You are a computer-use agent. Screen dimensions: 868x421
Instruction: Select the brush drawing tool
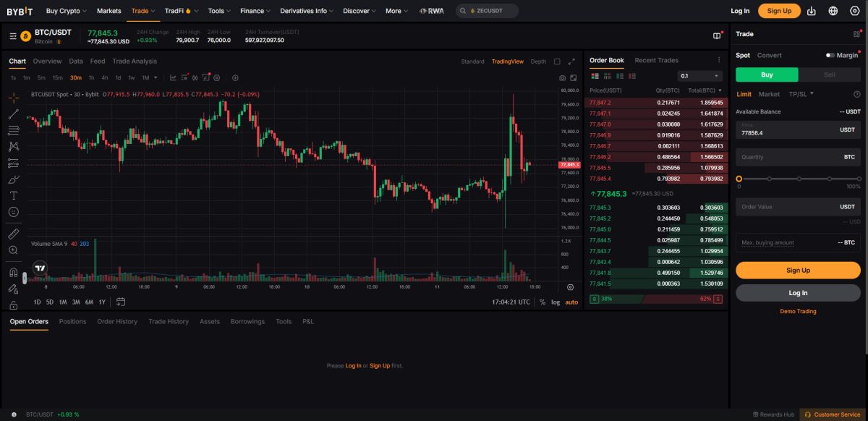click(14, 179)
